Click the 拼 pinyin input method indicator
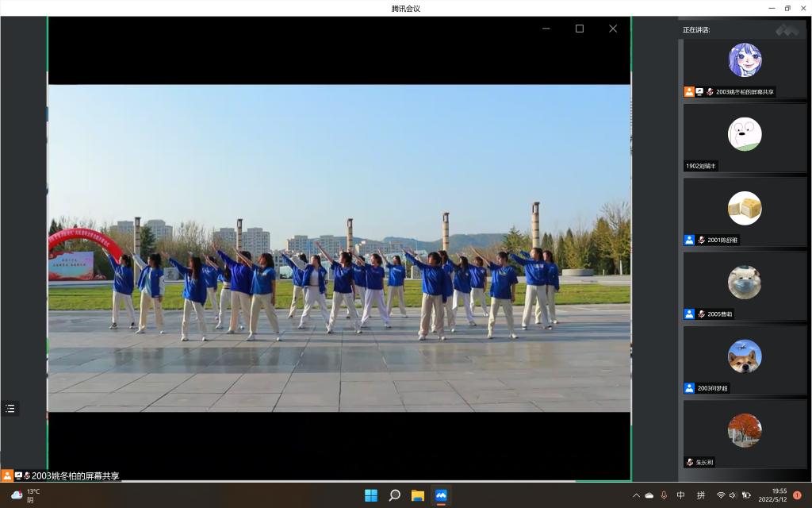Viewport: 812px width, 508px height. [701, 495]
